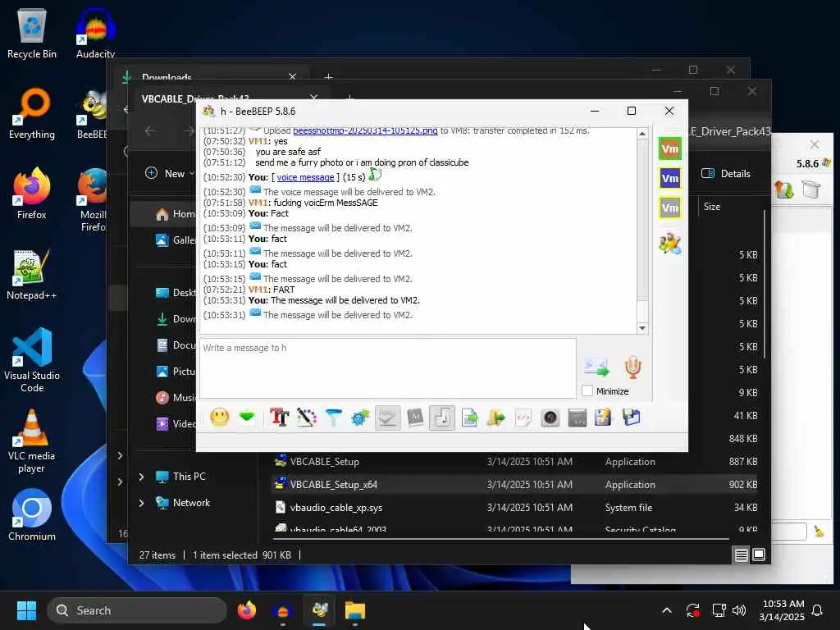
Task: Open BeeBEEP from the taskbar
Action: click(320, 610)
